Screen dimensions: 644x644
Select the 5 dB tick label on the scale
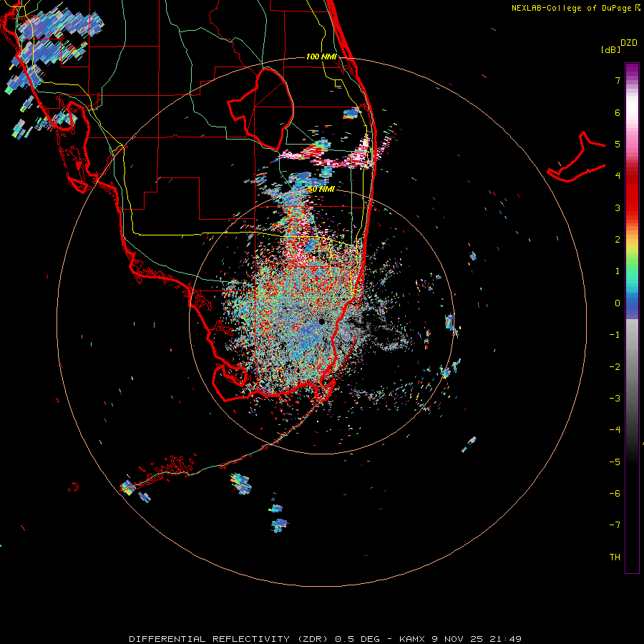coord(618,144)
